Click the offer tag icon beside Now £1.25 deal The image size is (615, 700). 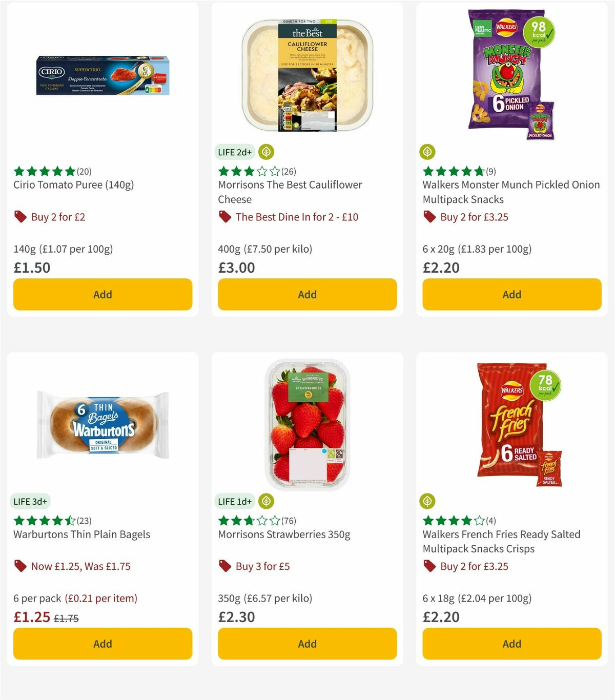(20, 566)
